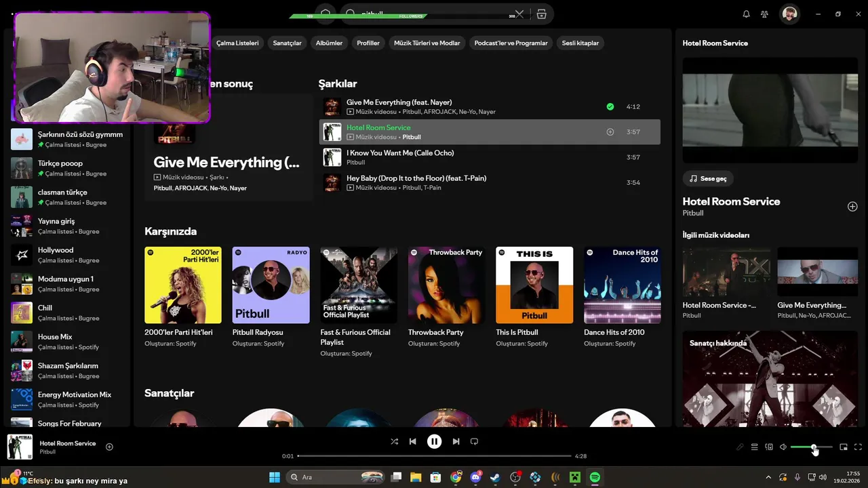
Task: Play Hey Baby (Drop It to the Floor)
Action: tap(490, 182)
